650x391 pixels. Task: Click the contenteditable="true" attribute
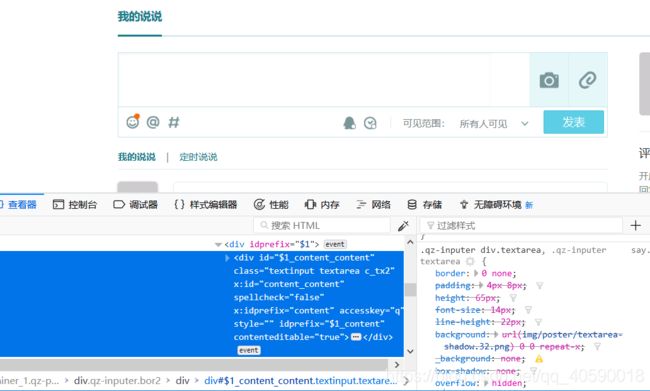tap(289, 337)
